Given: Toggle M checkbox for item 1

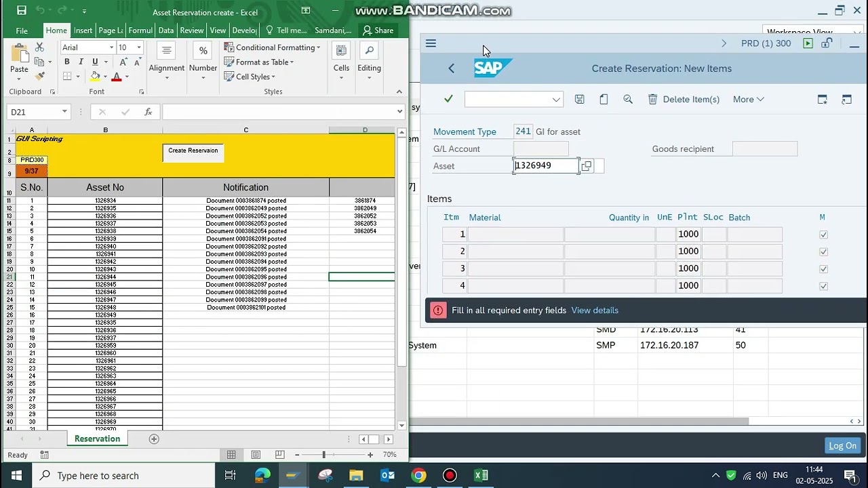Looking at the screenshot, I should [x=823, y=235].
